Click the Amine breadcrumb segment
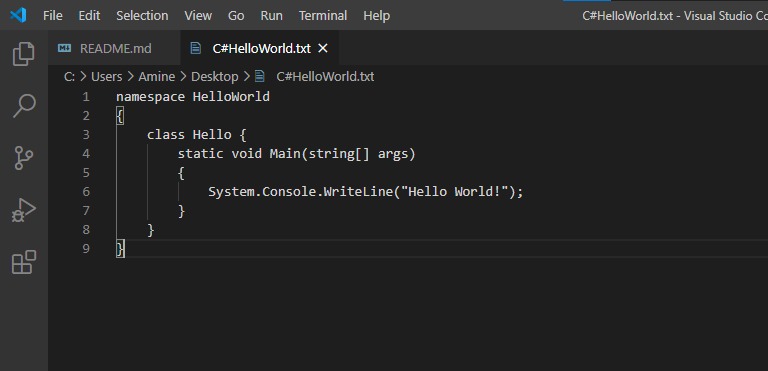 click(157, 76)
